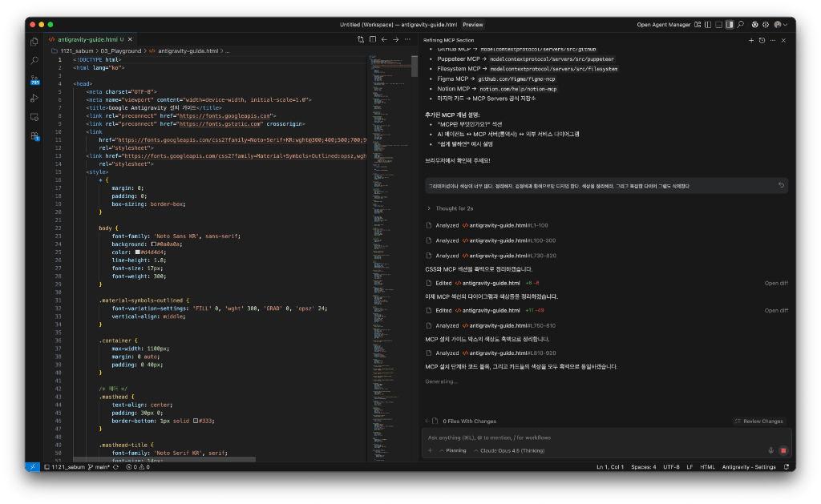Start a new agent conversation with plus icon
This screenshot has width=821, height=504.
click(x=751, y=39)
